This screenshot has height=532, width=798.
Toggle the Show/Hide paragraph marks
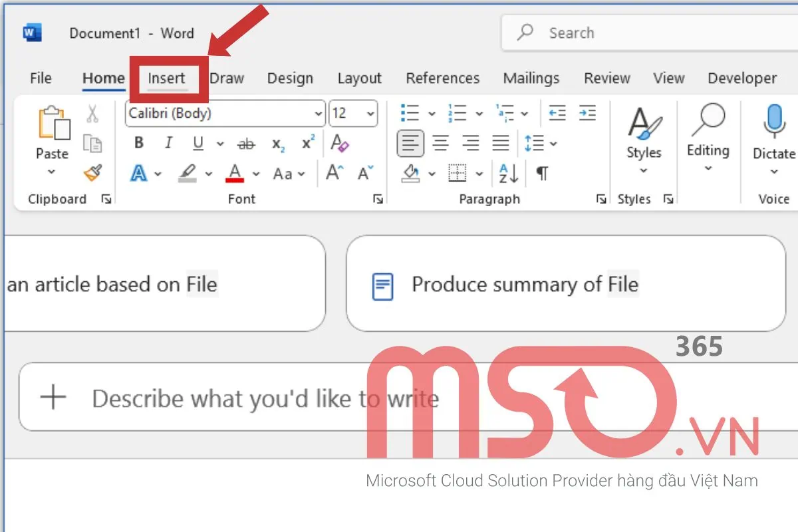coord(542,174)
